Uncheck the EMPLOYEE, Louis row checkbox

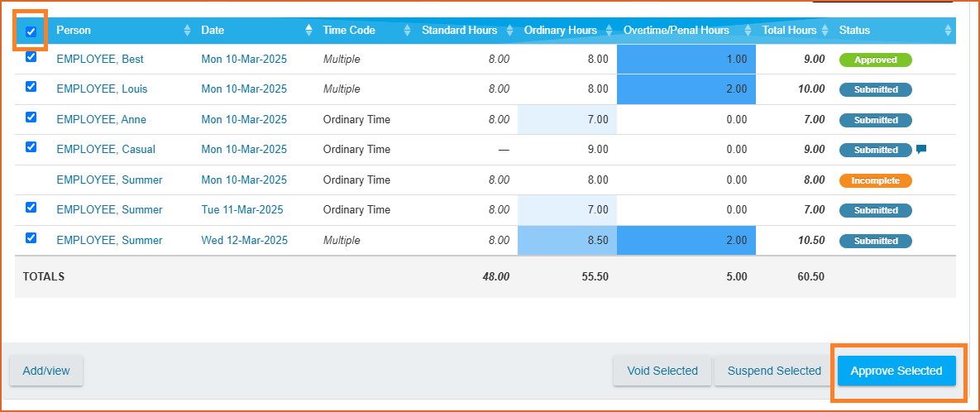[31, 86]
